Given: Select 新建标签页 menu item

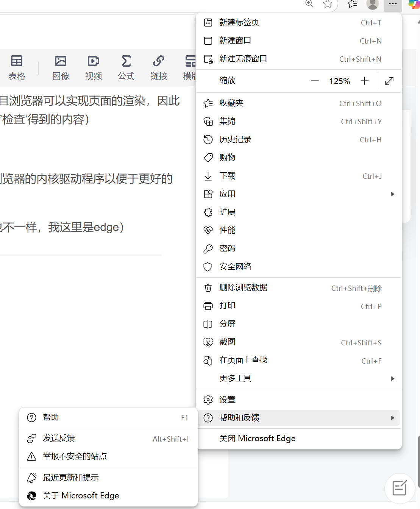Looking at the screenshot, I should (299, 23).
